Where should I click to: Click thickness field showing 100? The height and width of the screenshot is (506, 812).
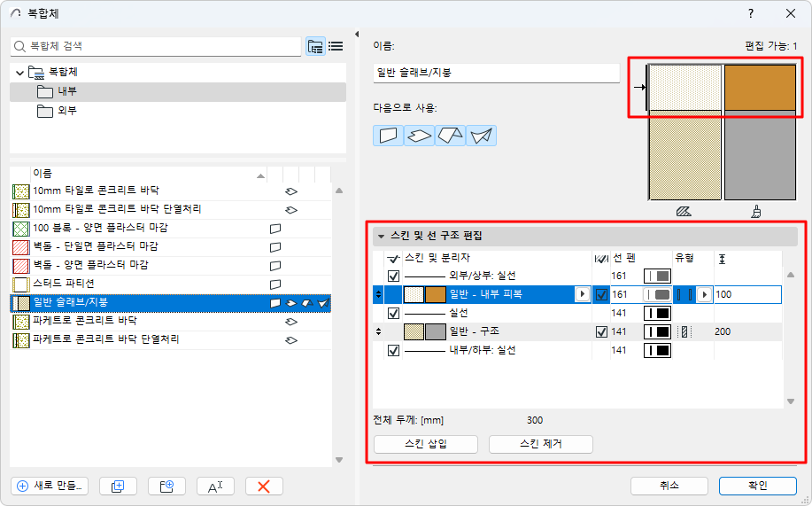(x=747, y=294)
